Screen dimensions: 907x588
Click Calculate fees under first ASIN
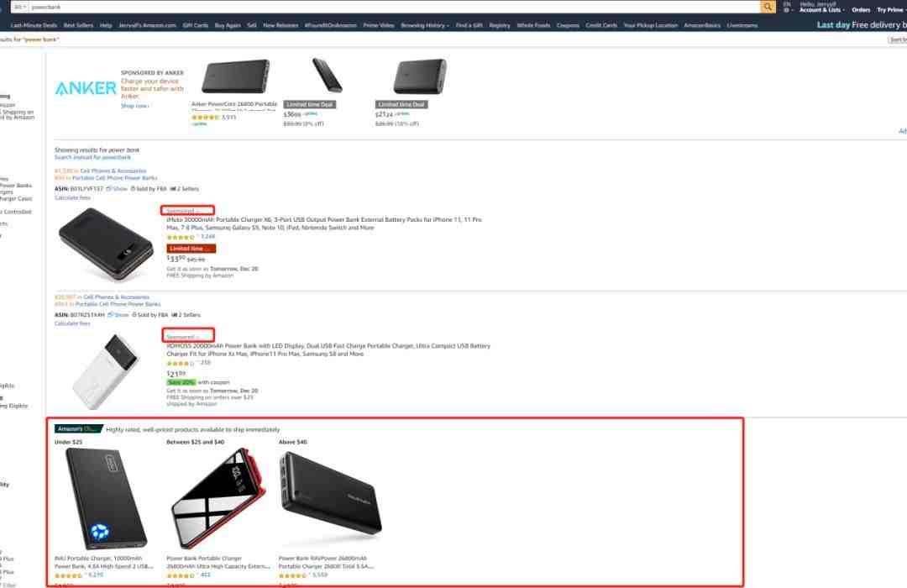(72, 198)
